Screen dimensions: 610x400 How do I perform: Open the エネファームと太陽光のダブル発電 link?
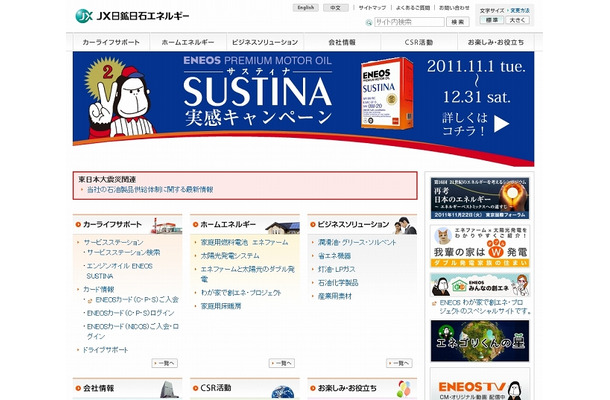(247, 274)
